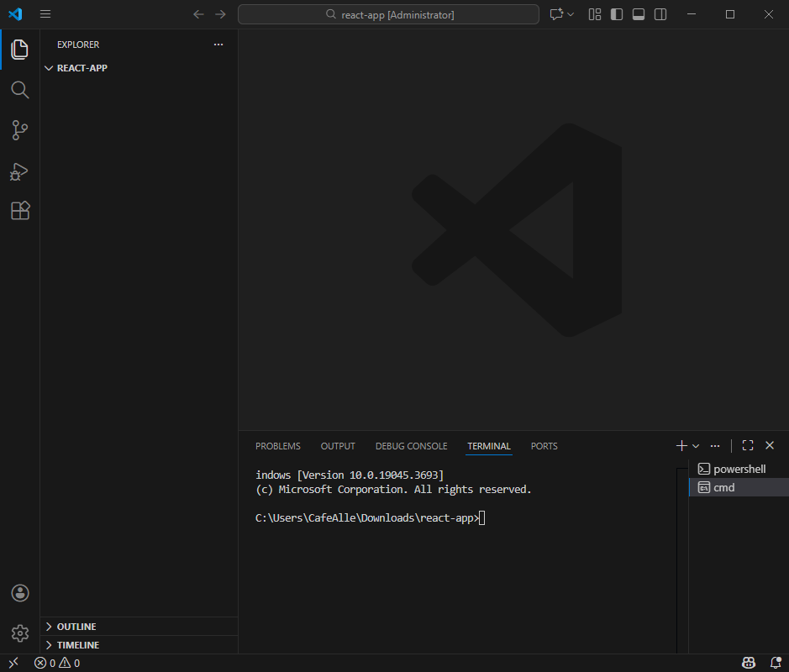Toggle the secondary side bar visibility
The image size is (789, 672).
(x=660, y=14)
